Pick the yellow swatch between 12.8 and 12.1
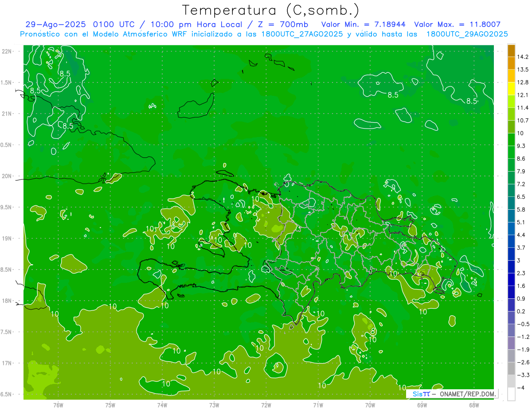Screen dimensions: 532x411 (x=511, y=89)
